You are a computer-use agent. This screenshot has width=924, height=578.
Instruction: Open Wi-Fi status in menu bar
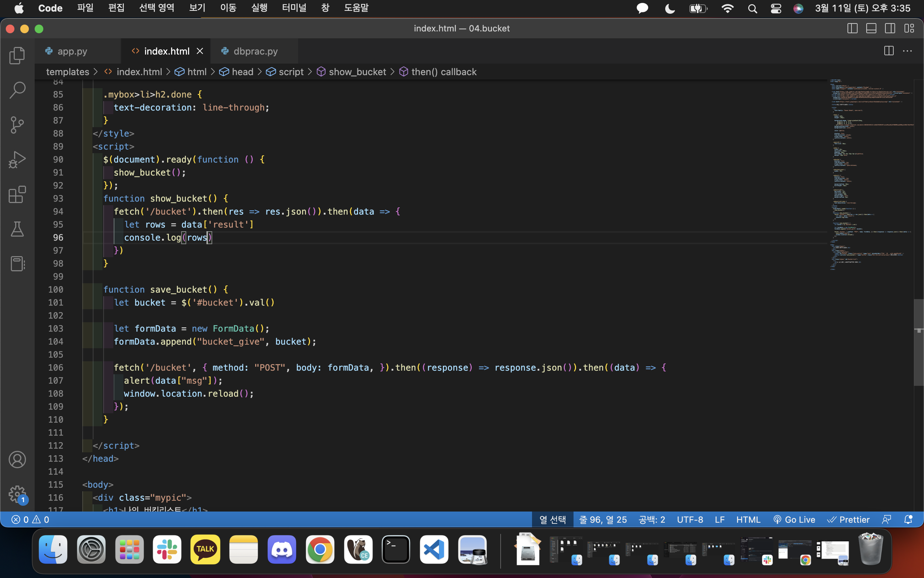[727, 8]
